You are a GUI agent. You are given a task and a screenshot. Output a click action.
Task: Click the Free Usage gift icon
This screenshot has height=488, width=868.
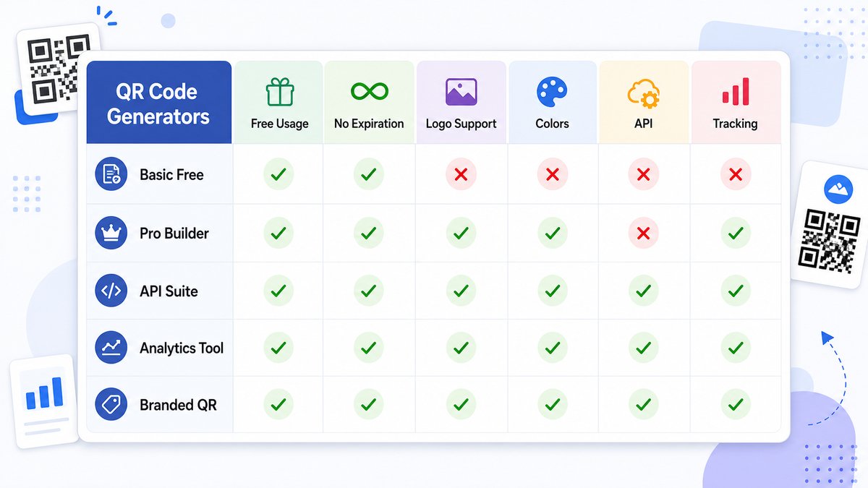279,93
